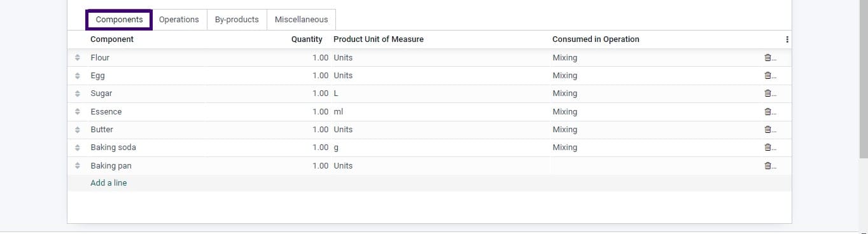Open the By-products tab

237,20
